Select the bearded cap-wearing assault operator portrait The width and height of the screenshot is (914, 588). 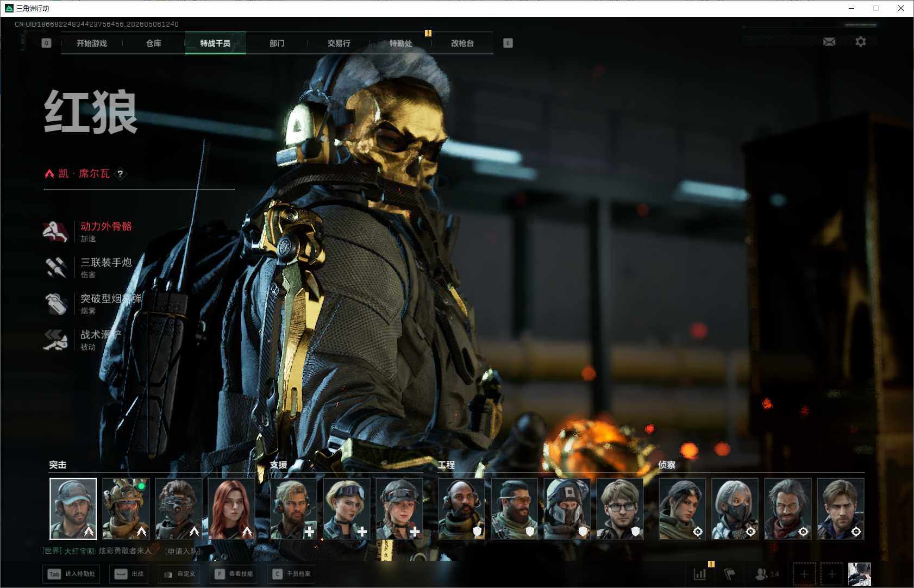point(73,509)
